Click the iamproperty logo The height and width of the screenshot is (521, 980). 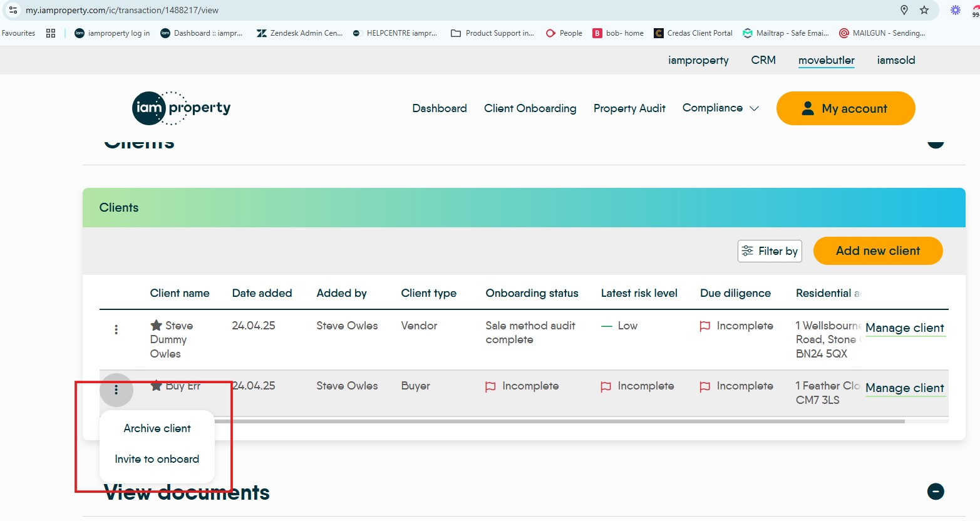pyautogui.click(x=181, y=108)
